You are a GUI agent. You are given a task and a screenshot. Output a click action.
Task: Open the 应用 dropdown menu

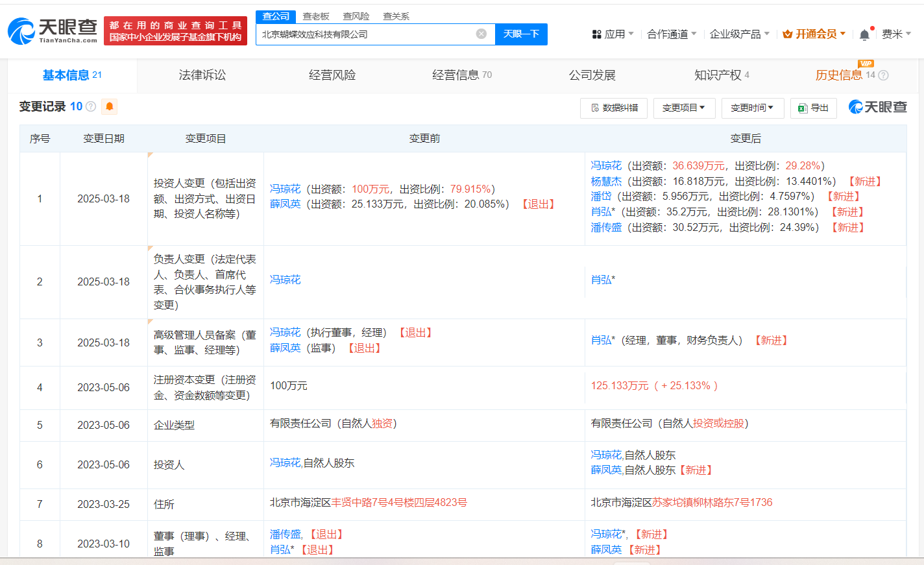click(613, 34)
